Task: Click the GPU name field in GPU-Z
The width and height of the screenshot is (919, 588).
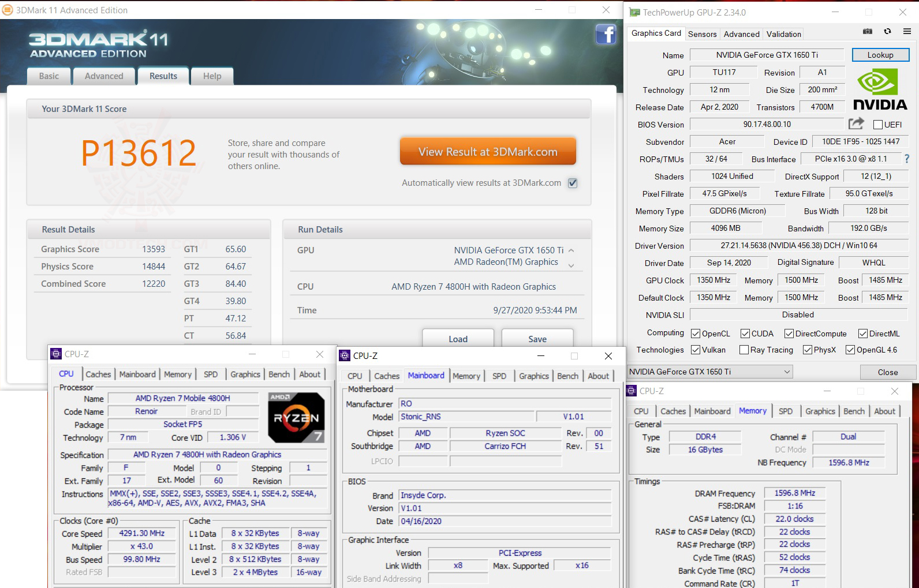Action: click(x=767, y=55)
